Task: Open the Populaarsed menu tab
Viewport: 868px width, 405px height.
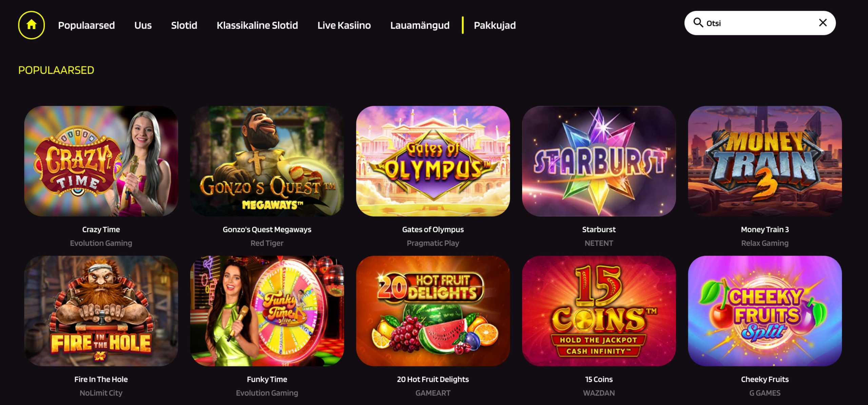Action: pos(86,25)
